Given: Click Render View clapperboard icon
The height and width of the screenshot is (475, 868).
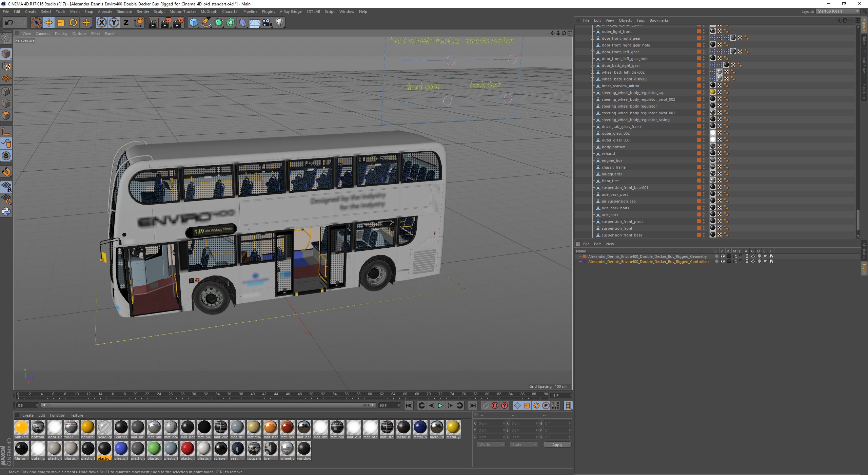Looking at the screenshot, I should coord(153,23).
